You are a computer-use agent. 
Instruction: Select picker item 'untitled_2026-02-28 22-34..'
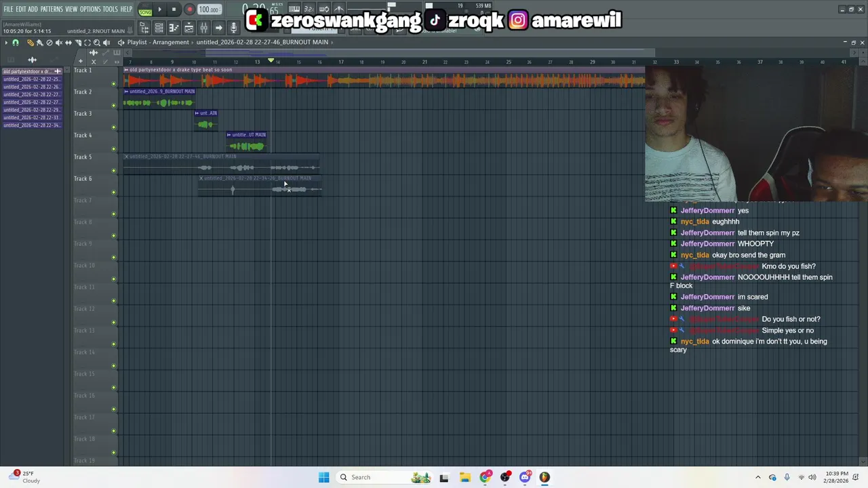(31, 125)
